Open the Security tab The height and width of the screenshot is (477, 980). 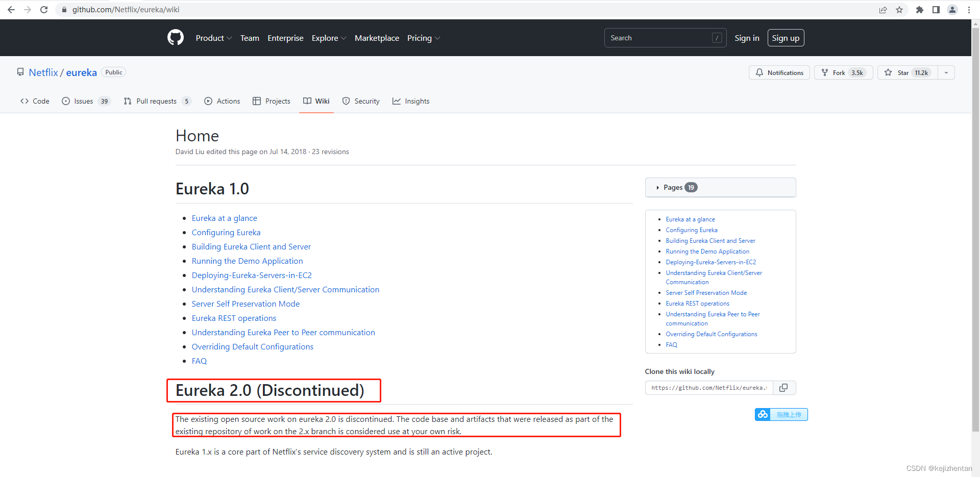tap(361, 101)
